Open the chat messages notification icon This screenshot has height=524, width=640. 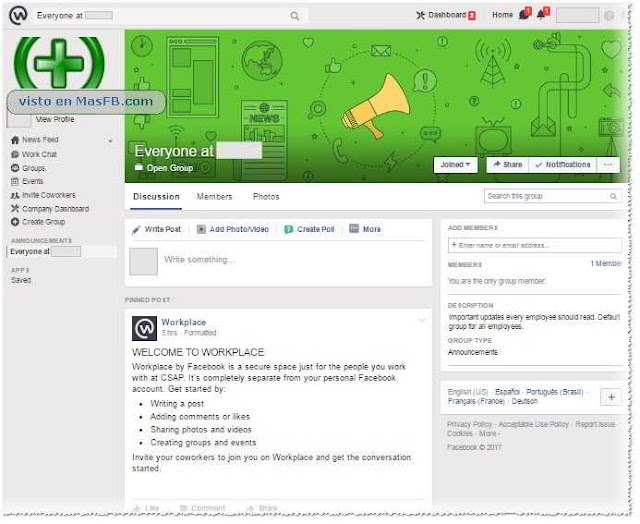click(x=524, y=15)
